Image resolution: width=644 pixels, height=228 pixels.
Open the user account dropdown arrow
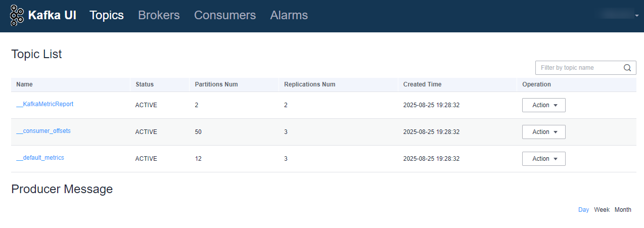pyautogui.click(x=637, y=16)
